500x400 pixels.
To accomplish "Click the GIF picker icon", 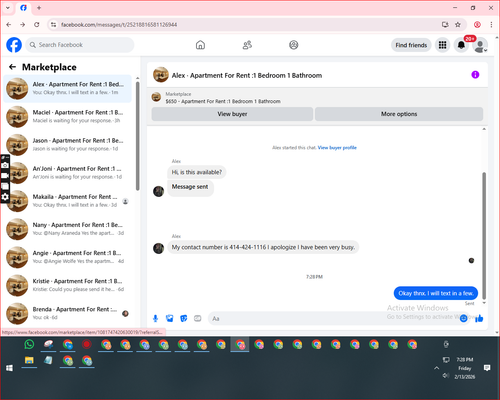I will 198,318.
